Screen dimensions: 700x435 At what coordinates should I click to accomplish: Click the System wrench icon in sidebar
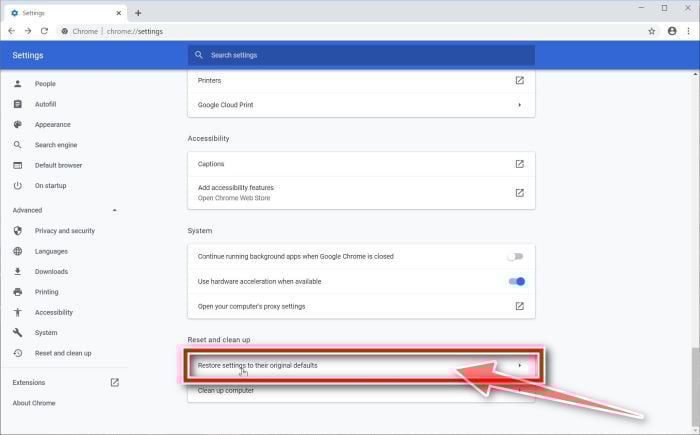(18, 332)
